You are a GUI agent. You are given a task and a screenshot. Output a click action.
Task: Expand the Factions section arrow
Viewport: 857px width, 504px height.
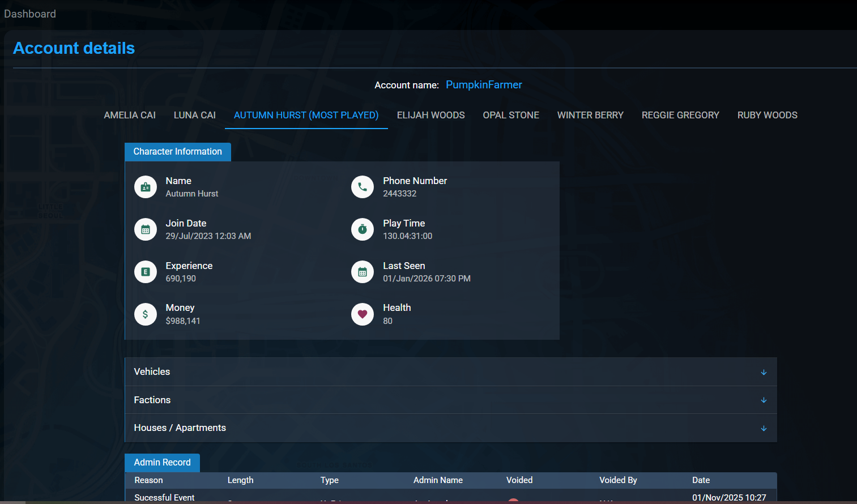point(764,400)
